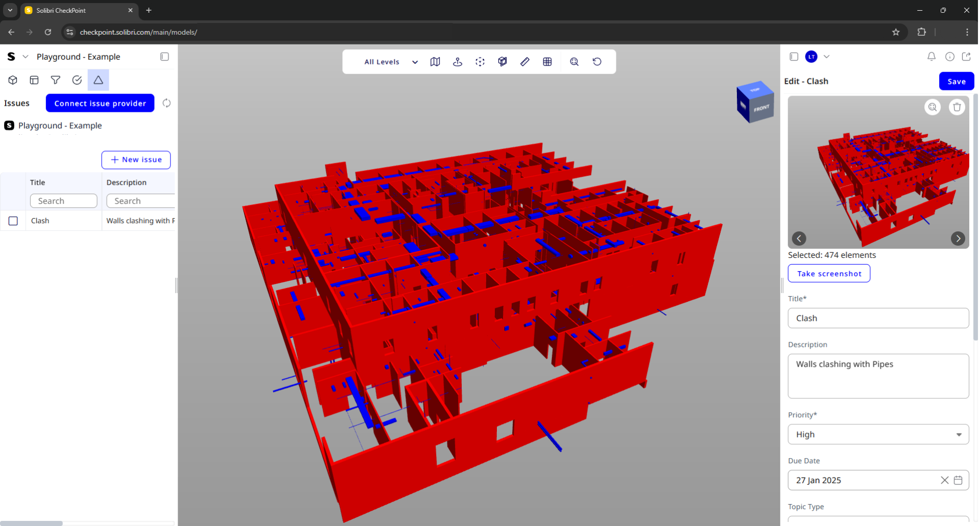Expand the user avatar LT menu chevron
Viewport: 980px width, 526px height.
coord(826,57)
